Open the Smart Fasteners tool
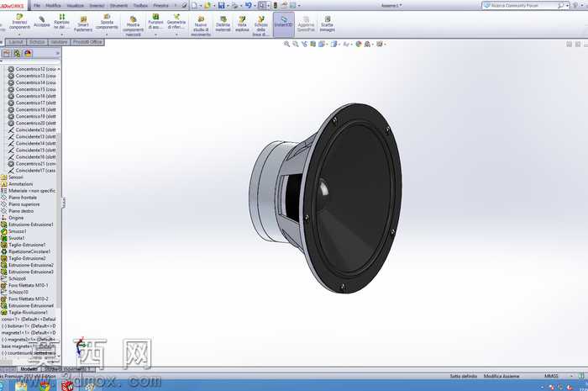 click(x=83, y=24)
